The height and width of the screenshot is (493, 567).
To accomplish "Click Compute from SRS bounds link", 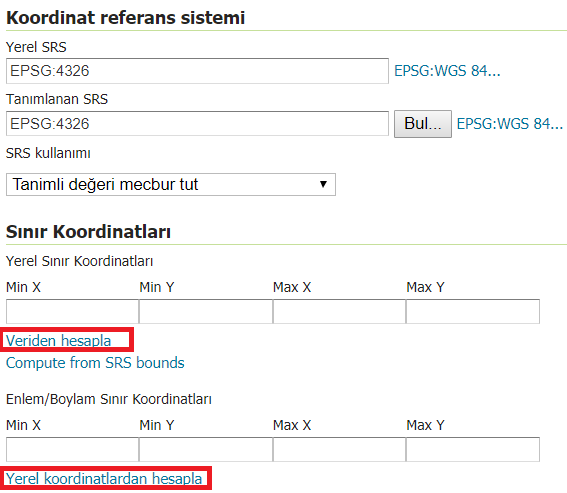I will coord(95,363).
